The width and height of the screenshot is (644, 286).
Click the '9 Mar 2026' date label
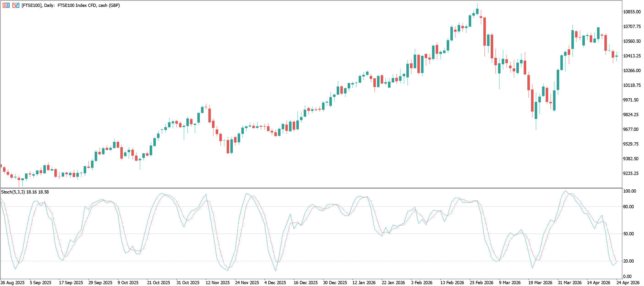pos(510,283)
